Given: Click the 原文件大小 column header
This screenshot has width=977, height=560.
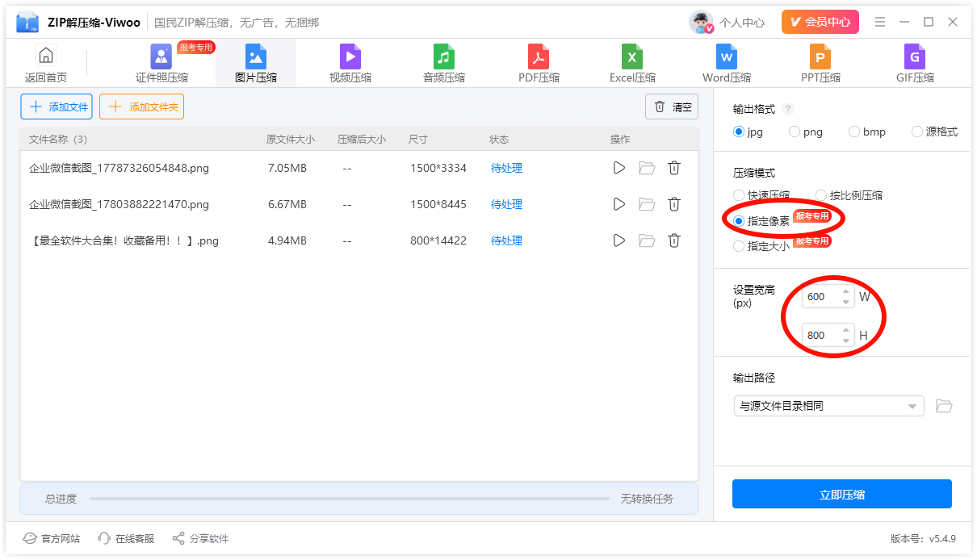Looking at the screenshot, I should click(291, 140).
